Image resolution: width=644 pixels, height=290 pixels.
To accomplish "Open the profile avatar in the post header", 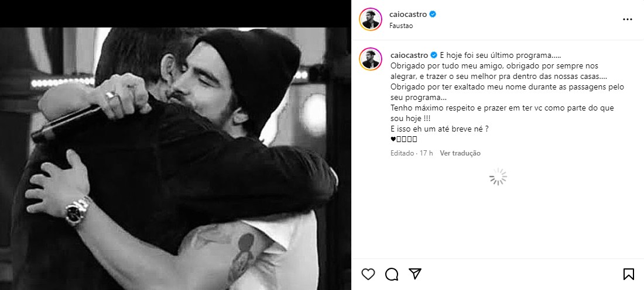I will tap(371, 19).
